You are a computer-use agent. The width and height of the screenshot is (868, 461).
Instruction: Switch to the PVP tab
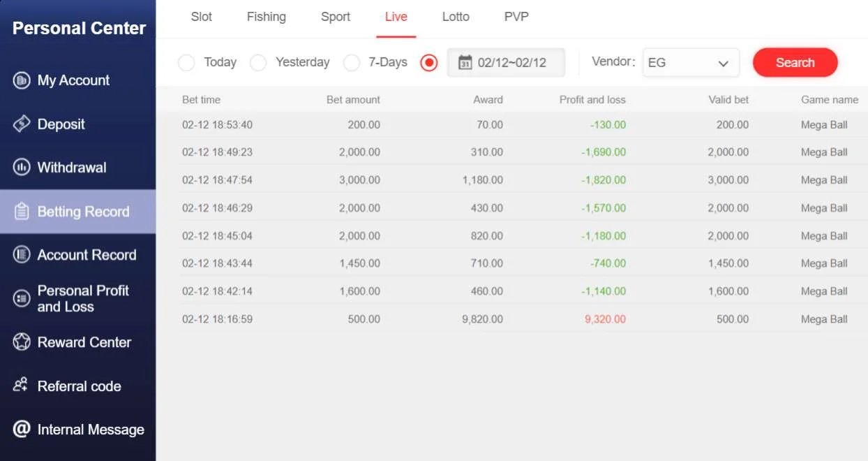(x=516, y=17)
